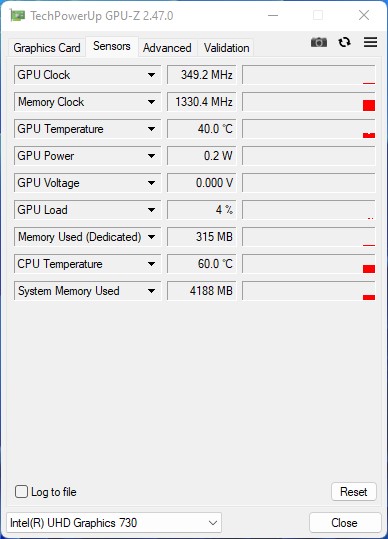Switch to the Graphics Card tab

coord(47,48)
